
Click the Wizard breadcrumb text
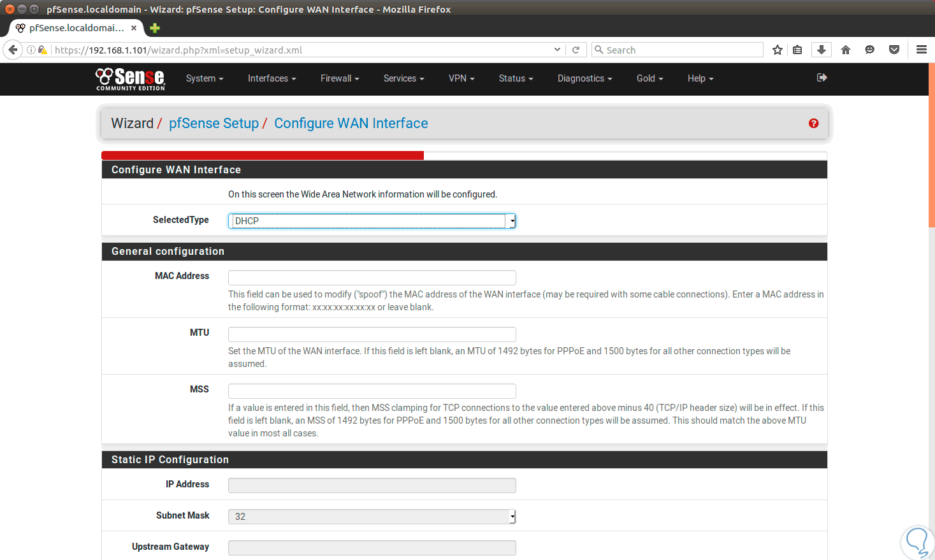133,124
